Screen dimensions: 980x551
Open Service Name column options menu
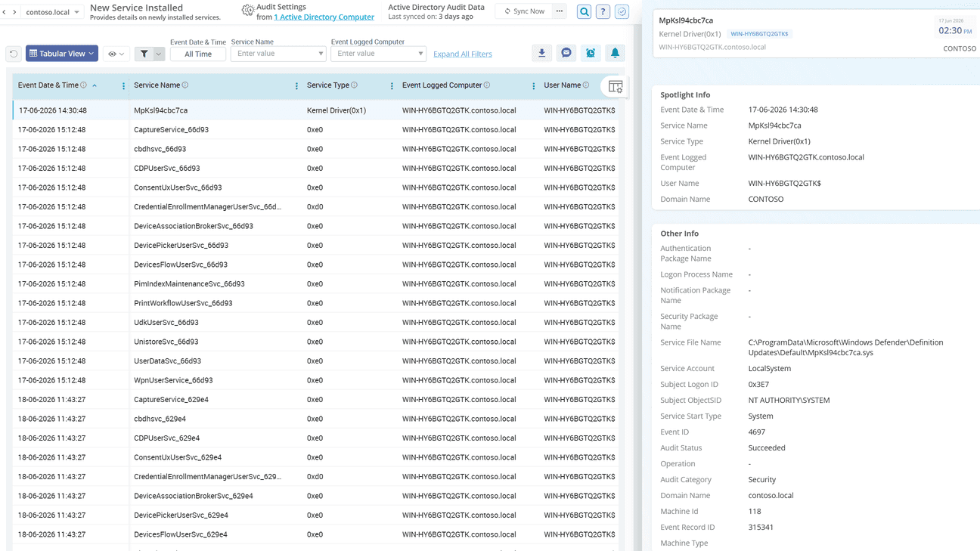(296, 86)
